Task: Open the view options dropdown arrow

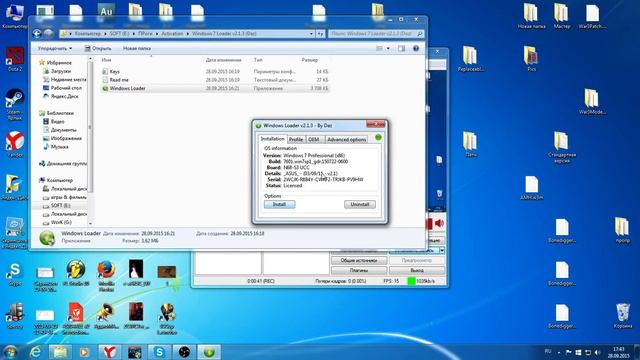Action: point(388,49)
